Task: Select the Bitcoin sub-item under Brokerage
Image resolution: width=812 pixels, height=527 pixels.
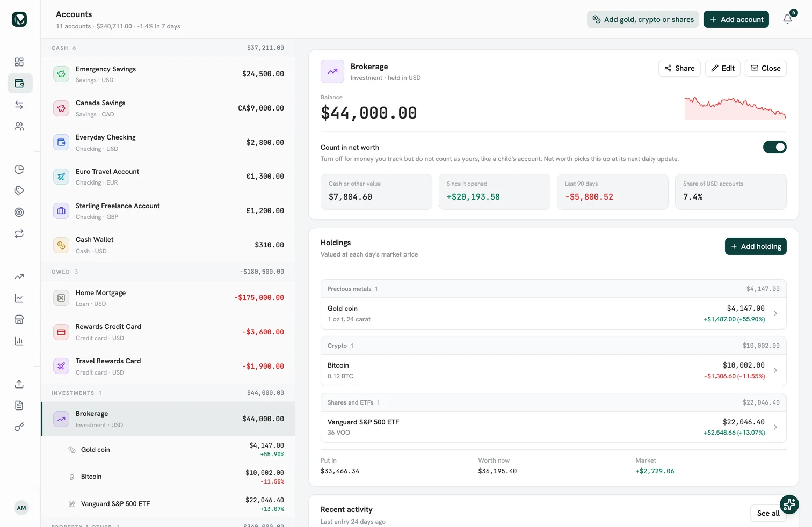Action: coord(168,477)
